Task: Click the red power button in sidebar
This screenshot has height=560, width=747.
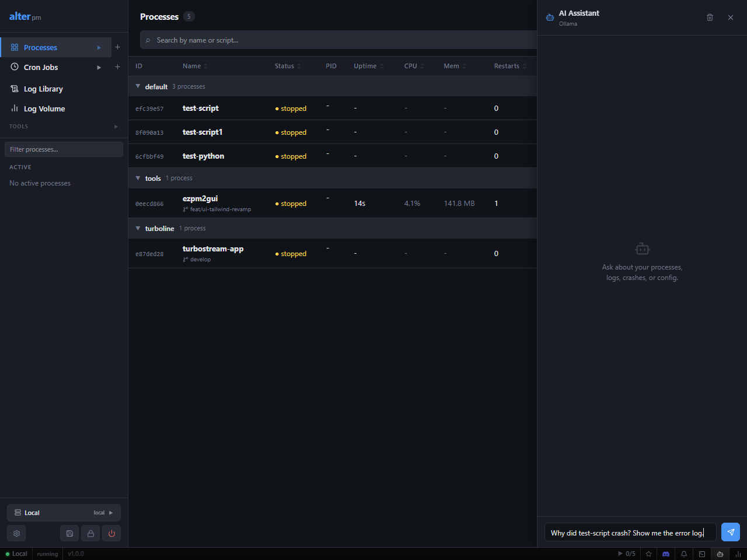Action: [x=111, y=533]
